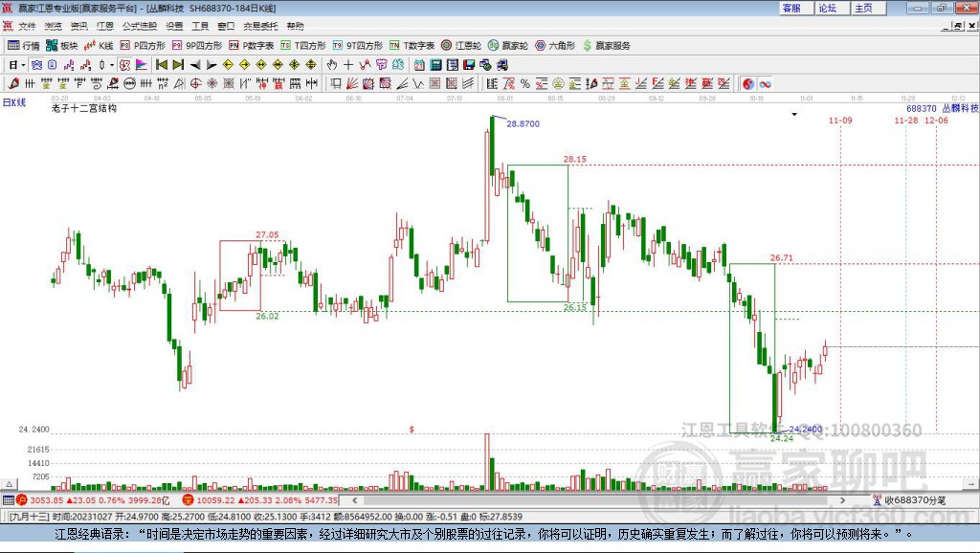Open the T四方形 tool
The height and width of the screenshot is (553, 980).
pyautogui.click(x=303, y=46)
